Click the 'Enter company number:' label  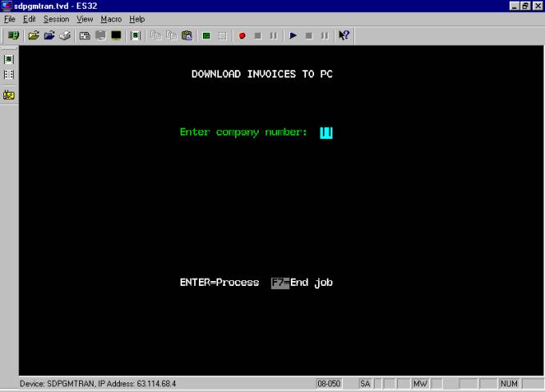pyautogui.click(x=244, y=133)
